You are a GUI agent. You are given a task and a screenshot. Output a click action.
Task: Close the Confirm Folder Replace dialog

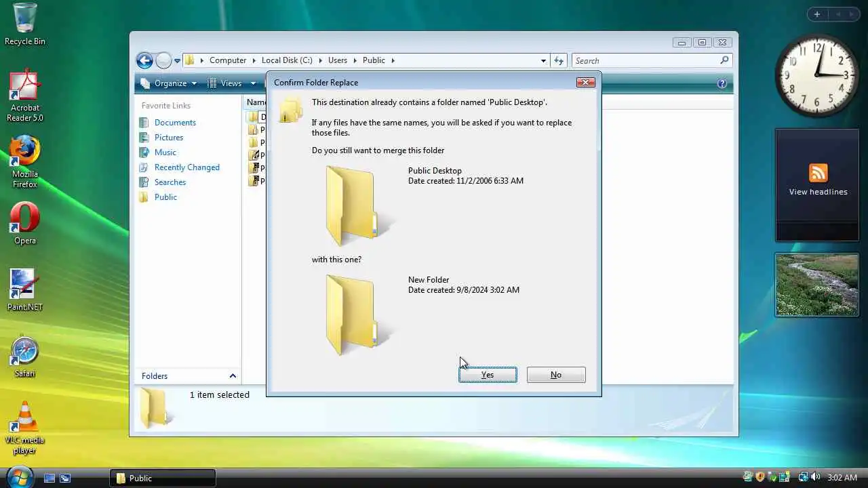585,82
